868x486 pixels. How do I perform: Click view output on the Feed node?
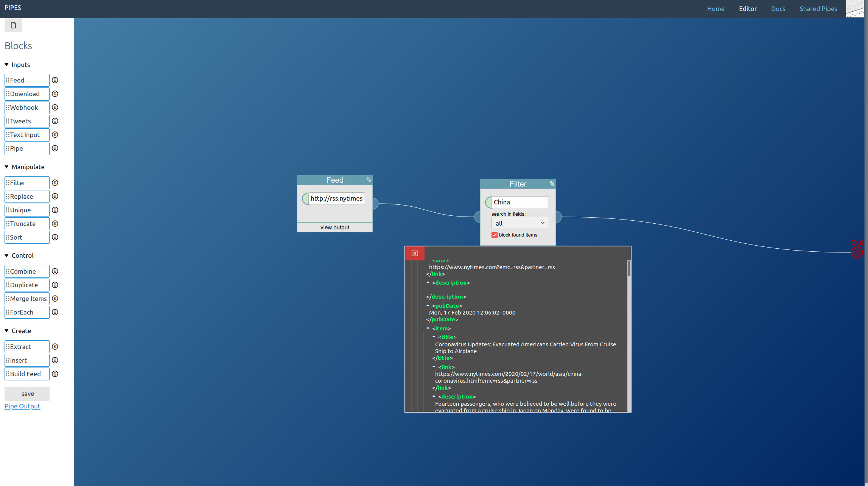[x=334, y=227]
